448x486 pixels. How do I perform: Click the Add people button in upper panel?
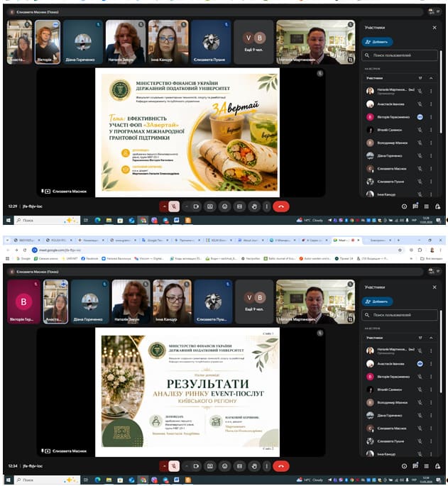coord(377,42)
